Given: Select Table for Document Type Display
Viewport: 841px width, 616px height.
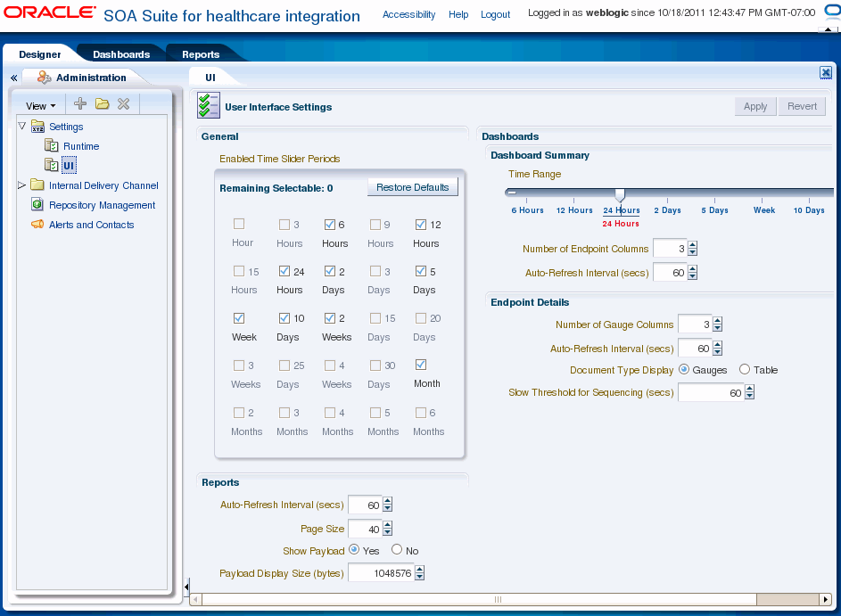Looking at the screenshot, I should (x=745, y=369).
